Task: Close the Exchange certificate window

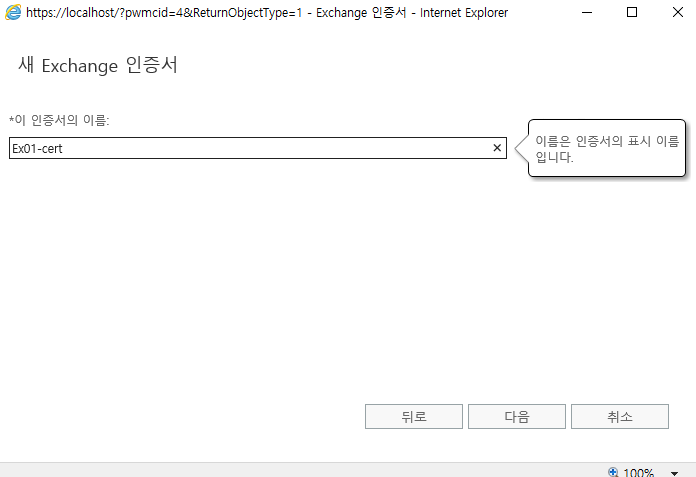Action: click(677, 12)
